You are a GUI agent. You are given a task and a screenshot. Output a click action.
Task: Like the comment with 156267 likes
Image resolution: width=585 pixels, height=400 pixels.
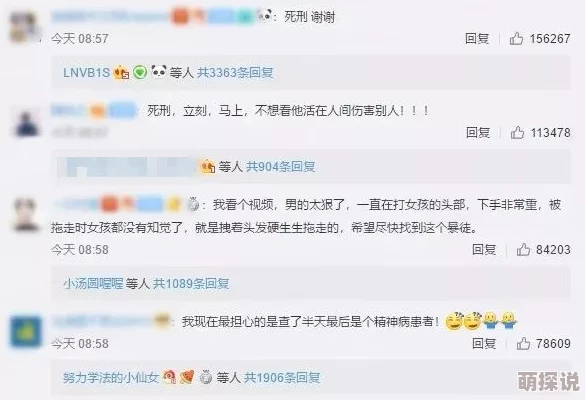tap(516, 38)
